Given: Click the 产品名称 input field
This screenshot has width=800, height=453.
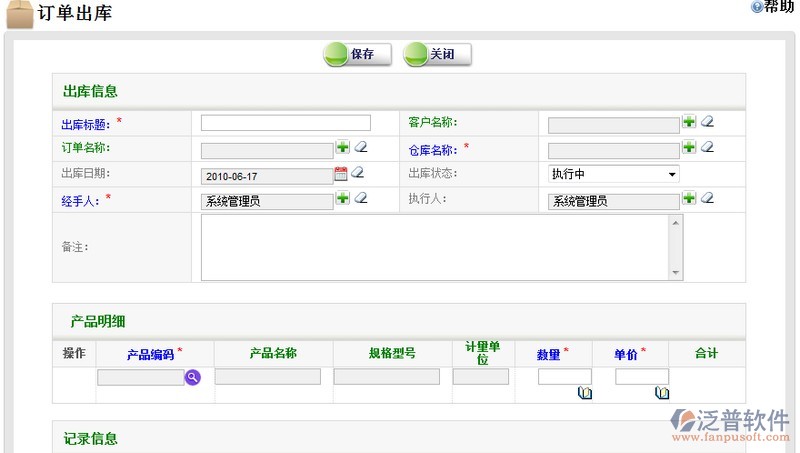Looking at the screenshot, I should click(268, 377).
